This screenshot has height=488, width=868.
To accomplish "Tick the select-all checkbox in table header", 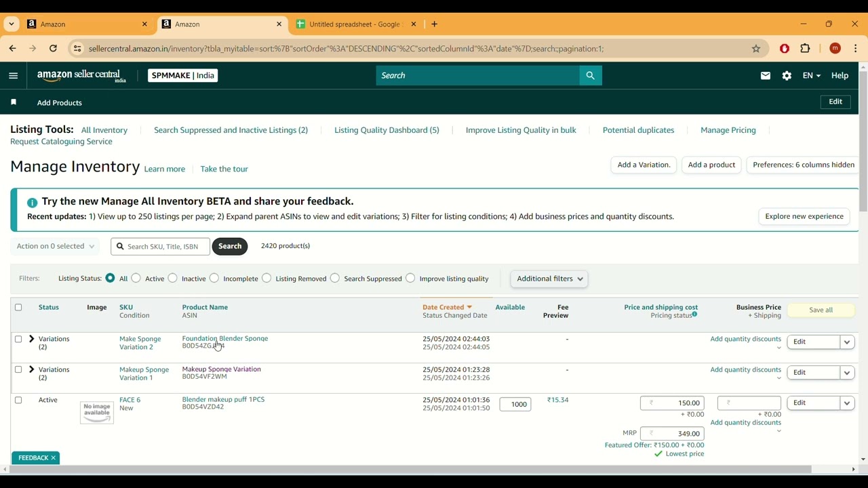I will pos(18,308).
